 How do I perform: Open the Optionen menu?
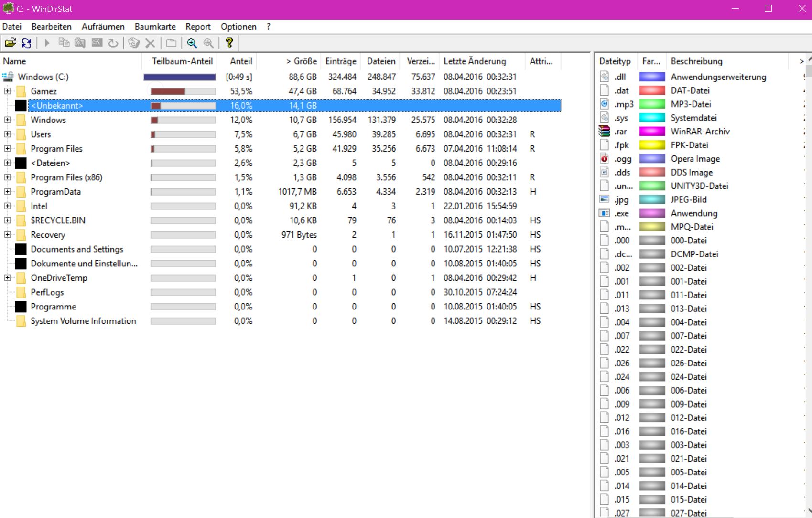tap(238, 27)
